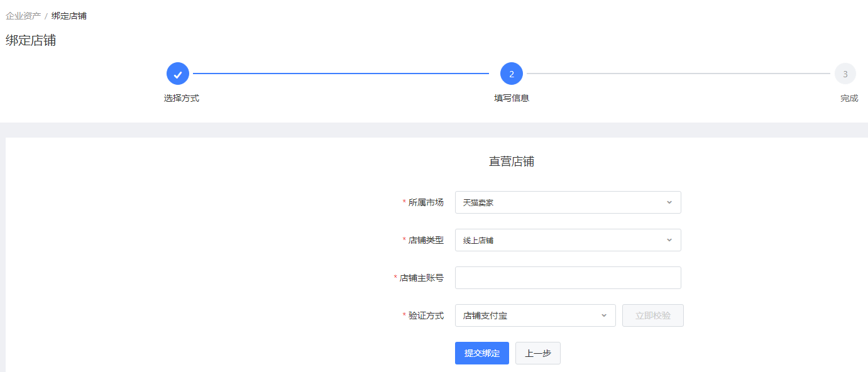Click the 直营店铺 form heading

tap(512, 161)
